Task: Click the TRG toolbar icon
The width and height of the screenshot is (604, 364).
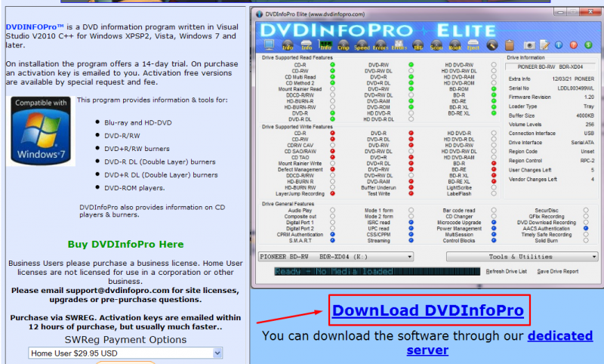Action: point(418,44)
